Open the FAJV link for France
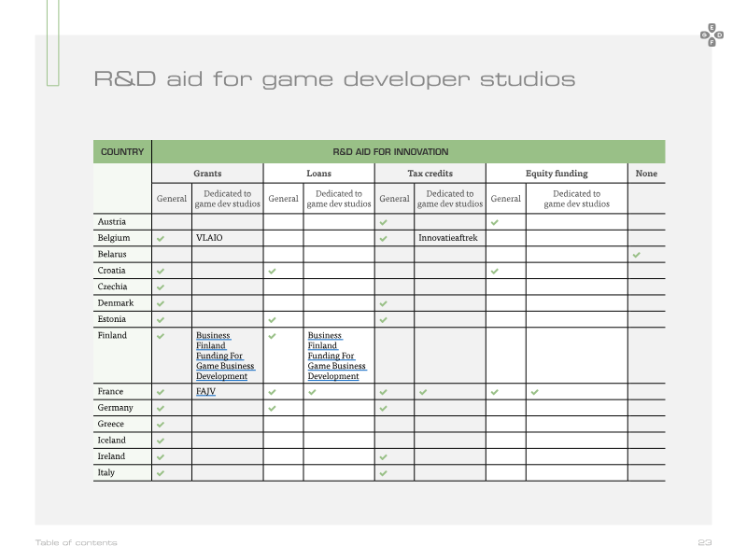Image resolution: width=747 pixels, height=560 pixels. click(205, 391)
